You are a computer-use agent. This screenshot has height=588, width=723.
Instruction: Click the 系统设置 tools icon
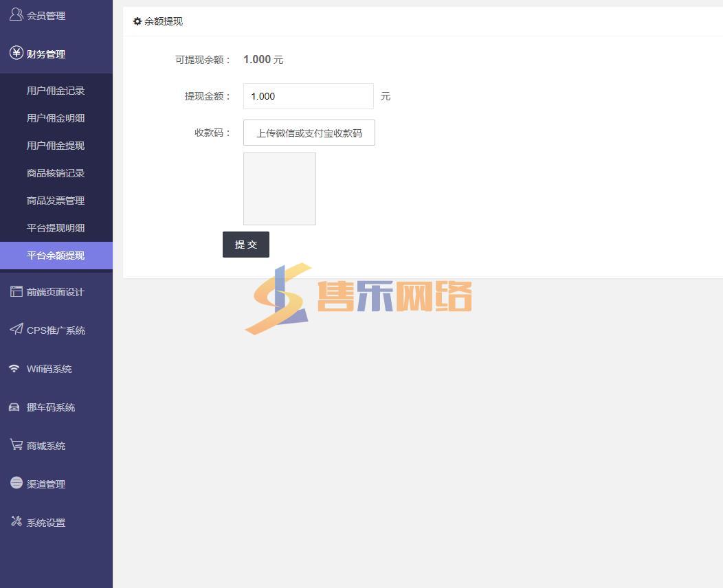click(16, 521)
